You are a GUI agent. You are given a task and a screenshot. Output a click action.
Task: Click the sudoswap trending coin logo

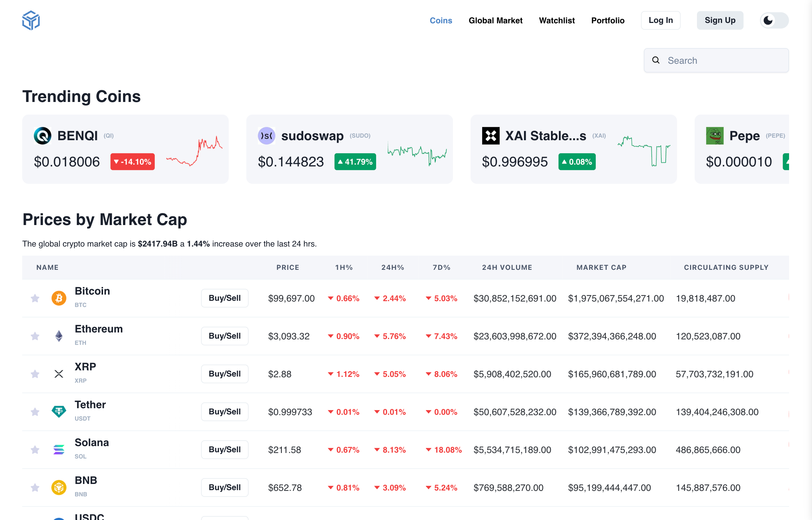[267, 136]
